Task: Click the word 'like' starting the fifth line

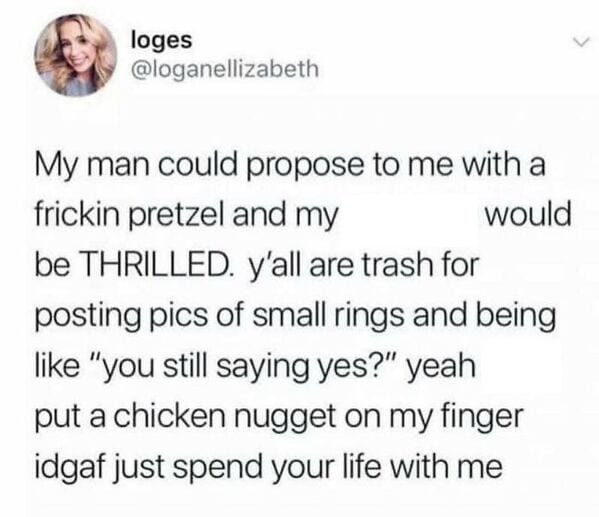Action: click(x=58, y=366)
